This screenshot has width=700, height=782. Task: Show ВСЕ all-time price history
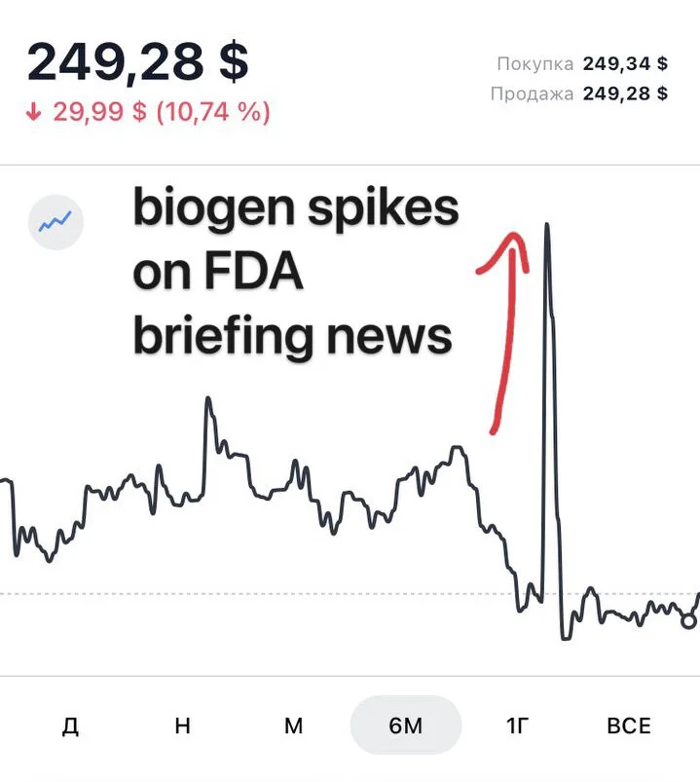[x=629, y=726]
